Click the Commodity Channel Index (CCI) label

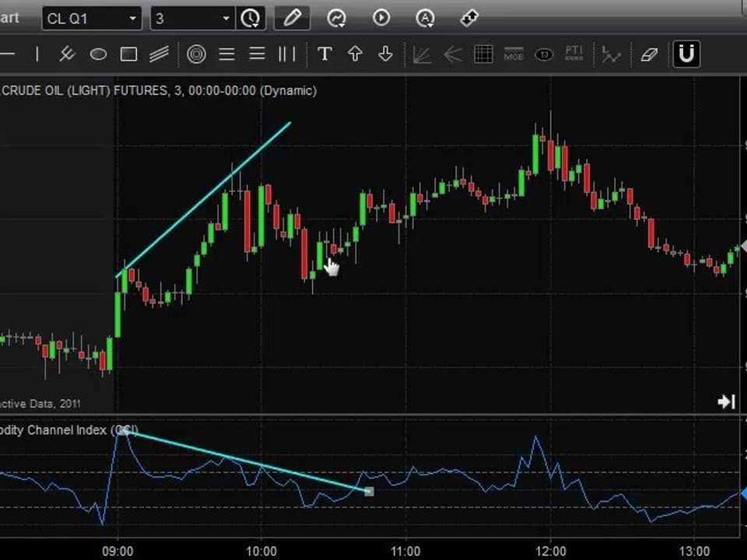(x=69, y=430)
